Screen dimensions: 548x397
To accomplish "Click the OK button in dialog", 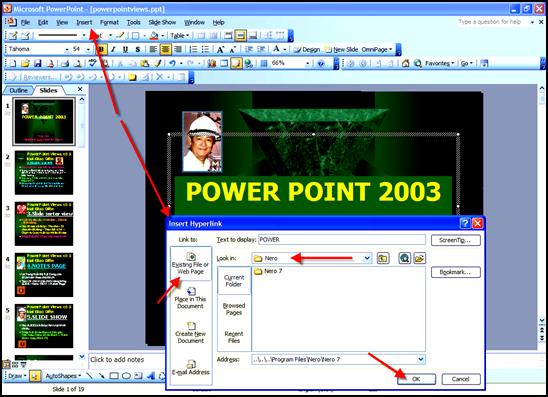I will point(416,379).
